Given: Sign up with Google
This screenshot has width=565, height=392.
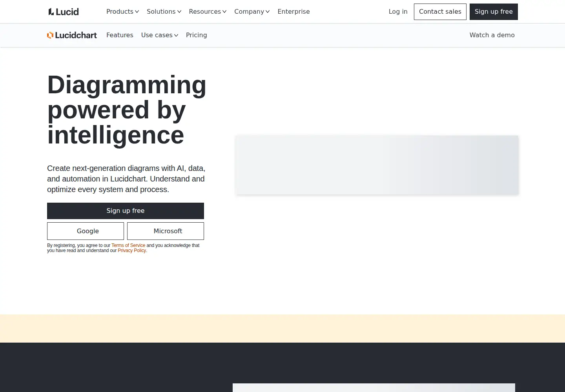Looking at the screenshot, I should [x=86, y=231].
